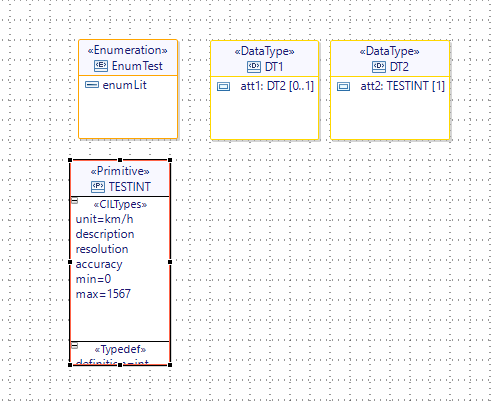Select the enumLit literal text
Image resolution: width=491 pixels, height=404 pixels.
click(124, 85)
